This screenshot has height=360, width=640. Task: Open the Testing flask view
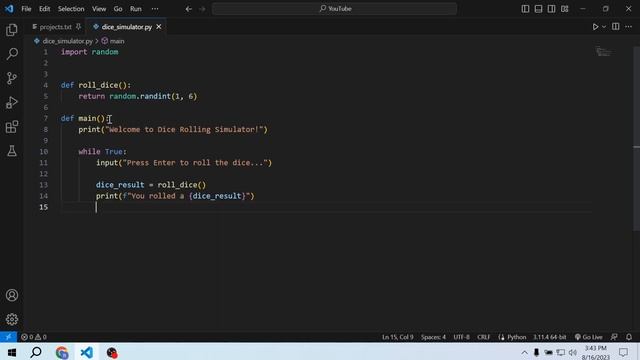tap(12, 151)
